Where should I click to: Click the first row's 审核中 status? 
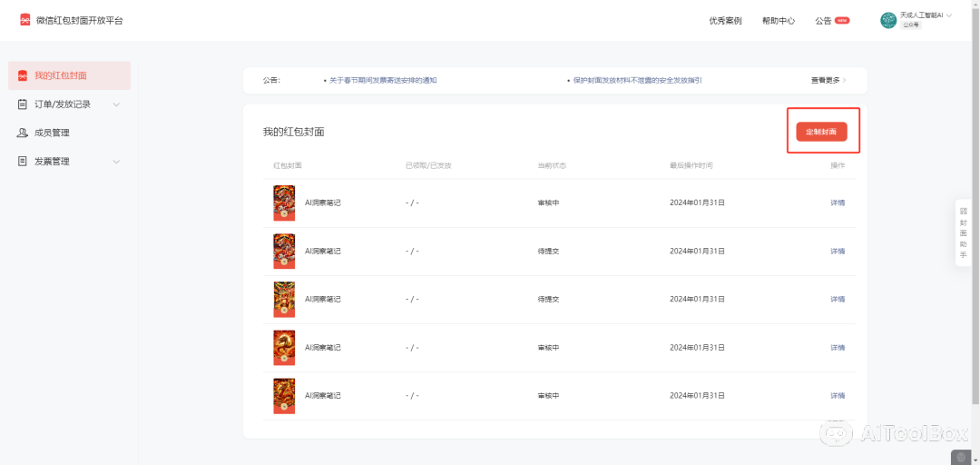point(548,203)
